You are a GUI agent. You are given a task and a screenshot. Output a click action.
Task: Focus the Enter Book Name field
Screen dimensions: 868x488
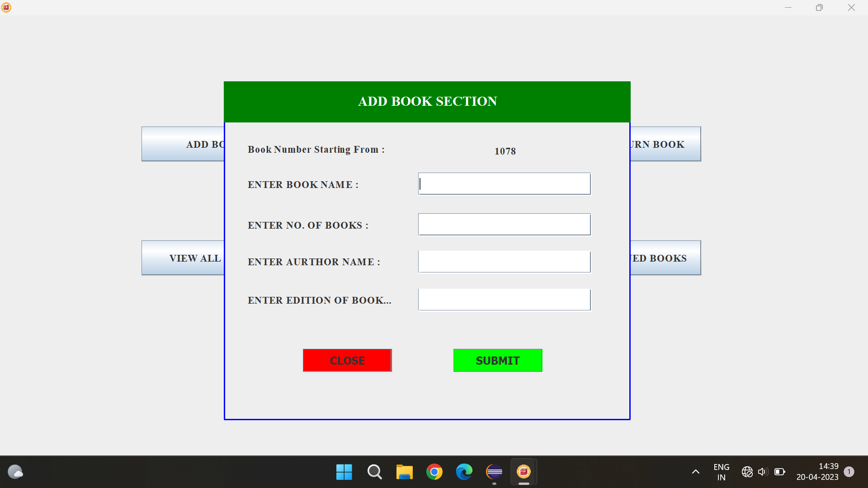pos(504,184)
